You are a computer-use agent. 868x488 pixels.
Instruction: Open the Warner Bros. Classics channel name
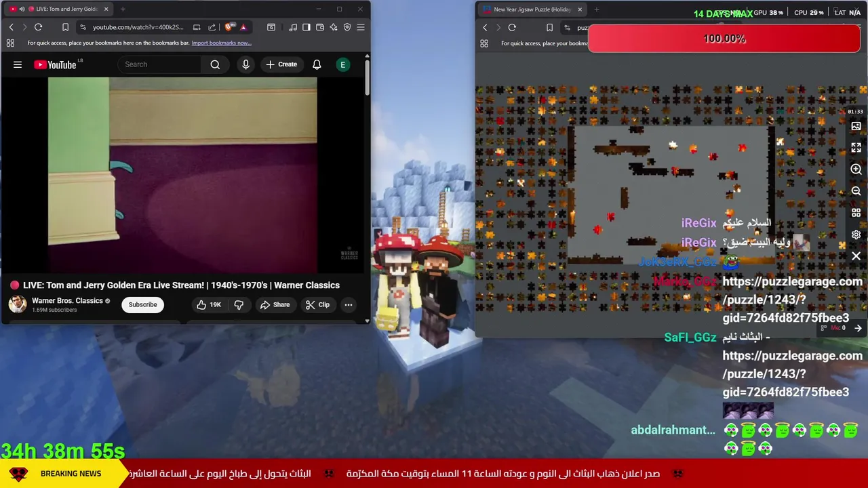click(67, 300)
